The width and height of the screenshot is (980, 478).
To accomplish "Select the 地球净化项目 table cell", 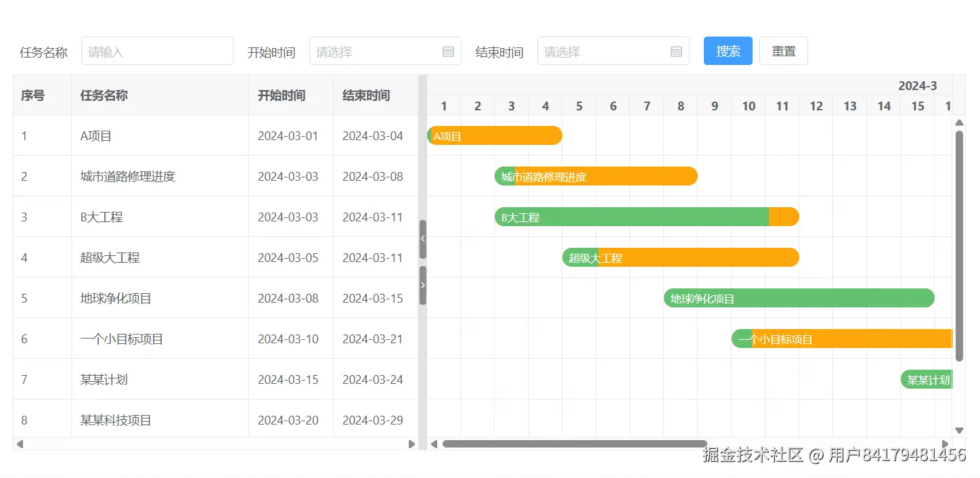I will pyautogui.click(x=160, y=298).
